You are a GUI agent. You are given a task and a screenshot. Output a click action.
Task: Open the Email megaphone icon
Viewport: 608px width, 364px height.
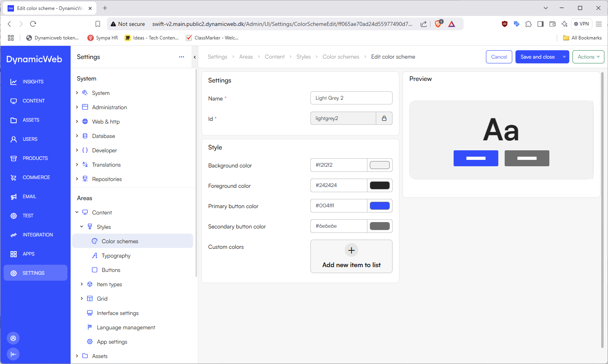click(x=14, y=197)
